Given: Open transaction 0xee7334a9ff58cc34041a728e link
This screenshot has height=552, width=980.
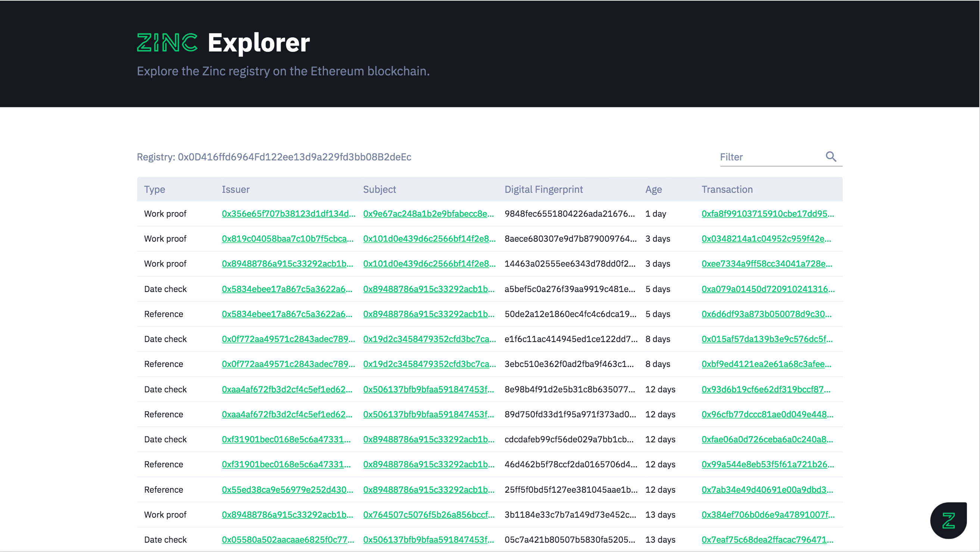Looking at the screenshot, I should click(x=767, y=264).
